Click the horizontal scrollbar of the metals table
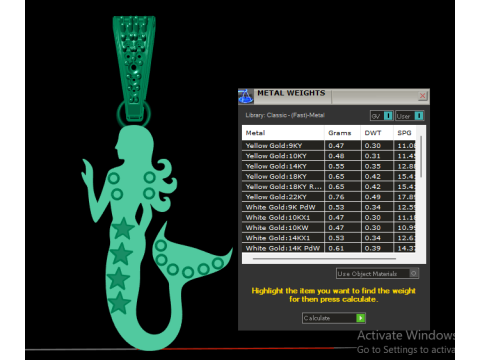Screen dimensions: 480x360 coord(324,258)
